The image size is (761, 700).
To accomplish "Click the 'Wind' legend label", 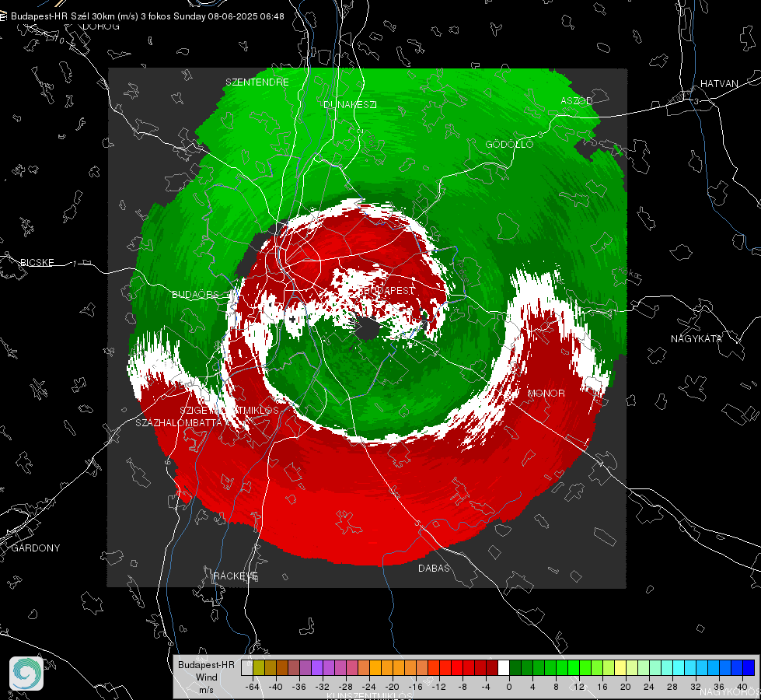I will click(206, 677).
